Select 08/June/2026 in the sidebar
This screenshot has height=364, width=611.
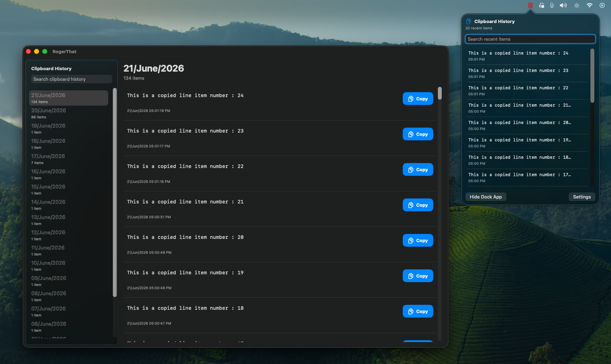[x=69, y=296]
